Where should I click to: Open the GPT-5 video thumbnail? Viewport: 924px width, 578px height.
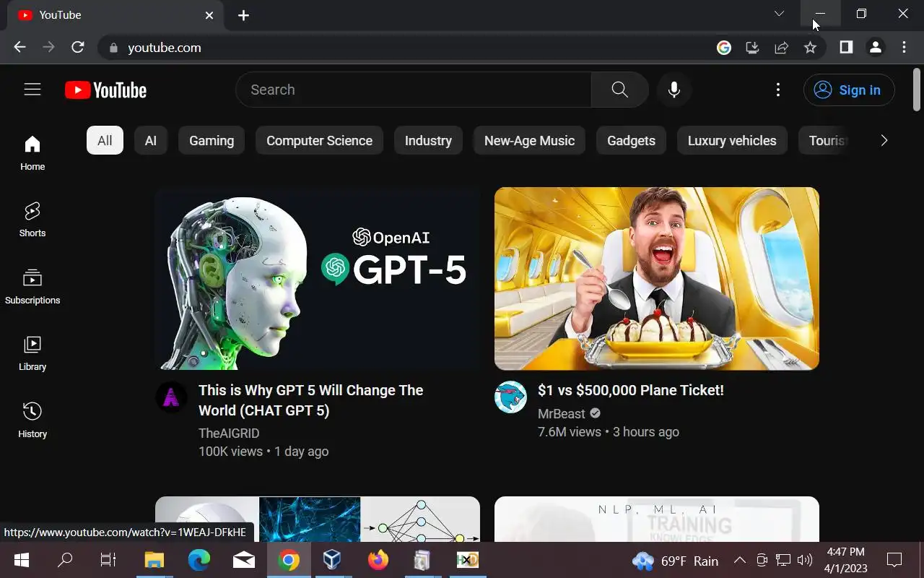318,278
